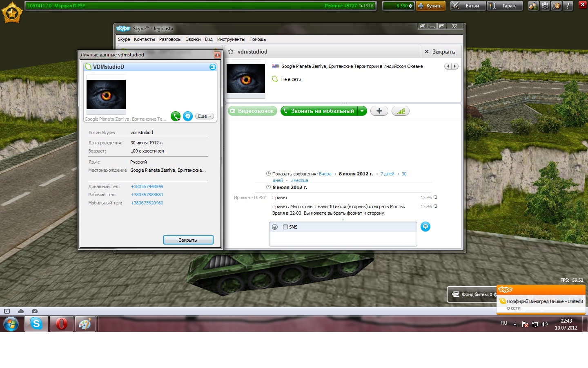Click the green experience progress bar

click(x=200, y=6)
